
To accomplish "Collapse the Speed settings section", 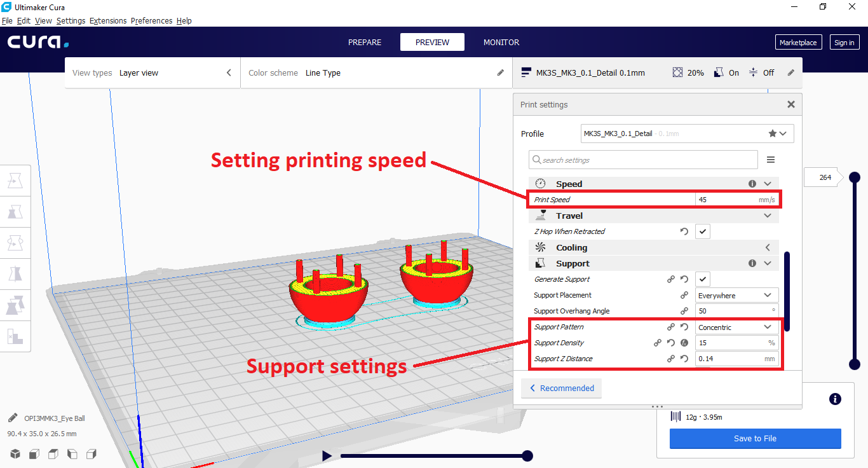I will [768, 184].
